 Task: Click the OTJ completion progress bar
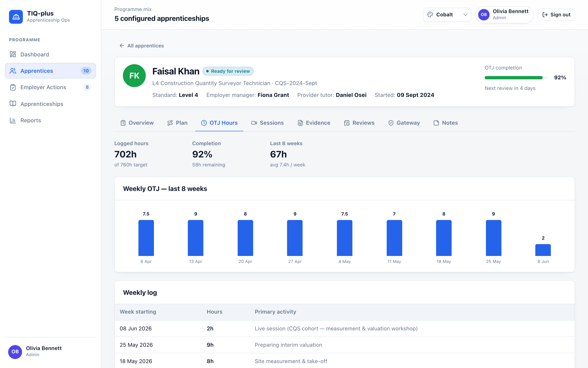click(516, 78)
